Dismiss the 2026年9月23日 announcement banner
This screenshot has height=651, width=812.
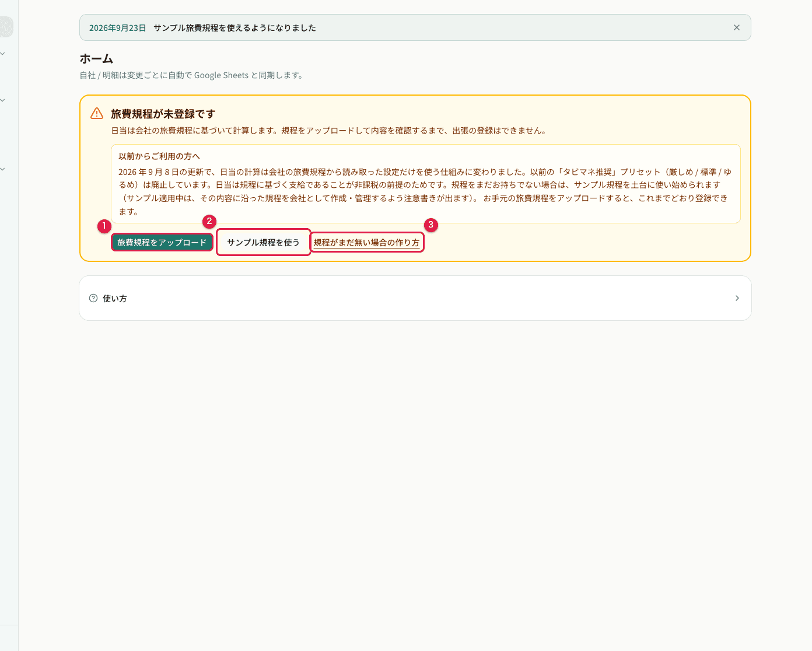737,27
